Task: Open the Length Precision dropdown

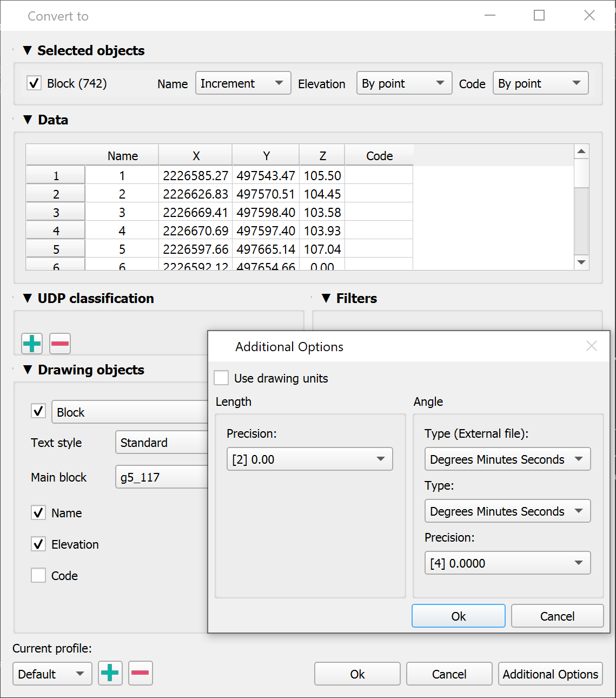Action: (309, 459)
